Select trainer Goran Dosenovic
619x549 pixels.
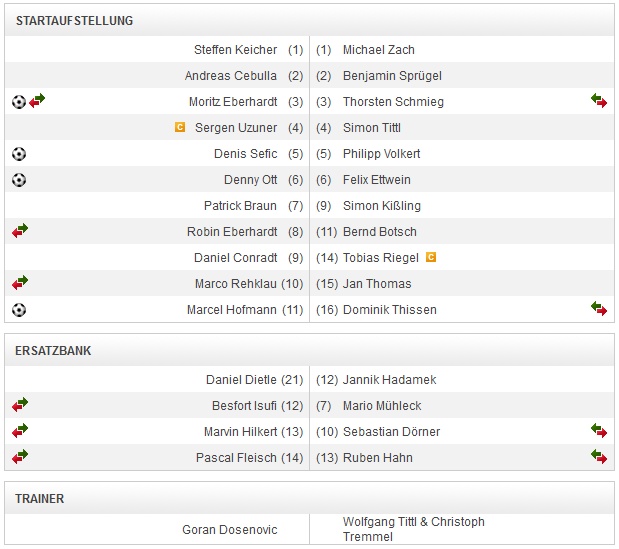pyautogui.click(x=230, y=529)
